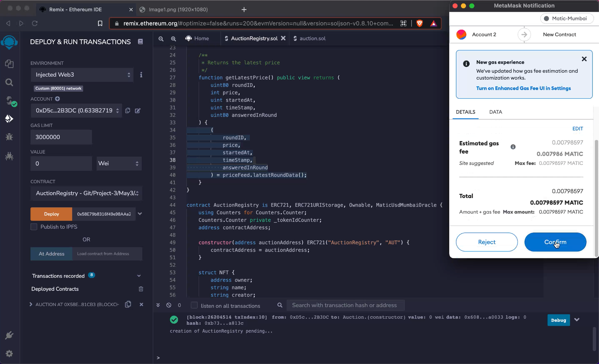This screenshot has height=364, width=599.
Task: Expand the Deploy constructor parameters chevron
Action: pyautogui.click(x=140, y=214)
